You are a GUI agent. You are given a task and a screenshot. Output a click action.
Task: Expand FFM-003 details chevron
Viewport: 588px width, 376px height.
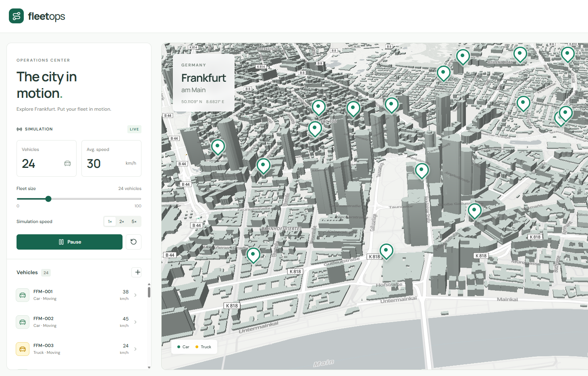pyautogui.click(x=135, y=349)
